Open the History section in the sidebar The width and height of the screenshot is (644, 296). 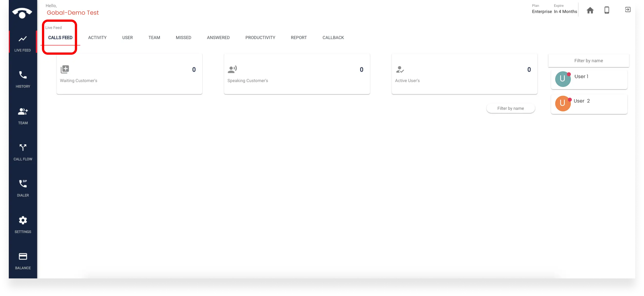point(23,79)
